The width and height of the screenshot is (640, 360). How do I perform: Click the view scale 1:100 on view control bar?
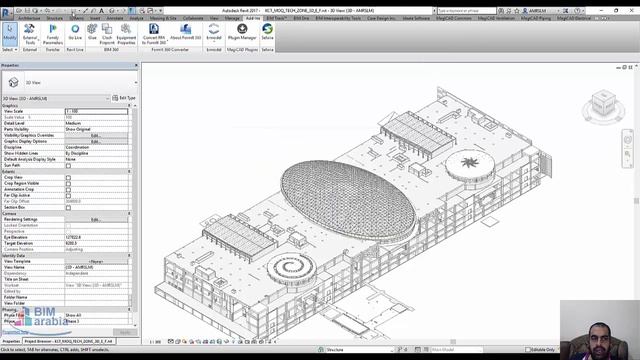click(x=155, y=342)
